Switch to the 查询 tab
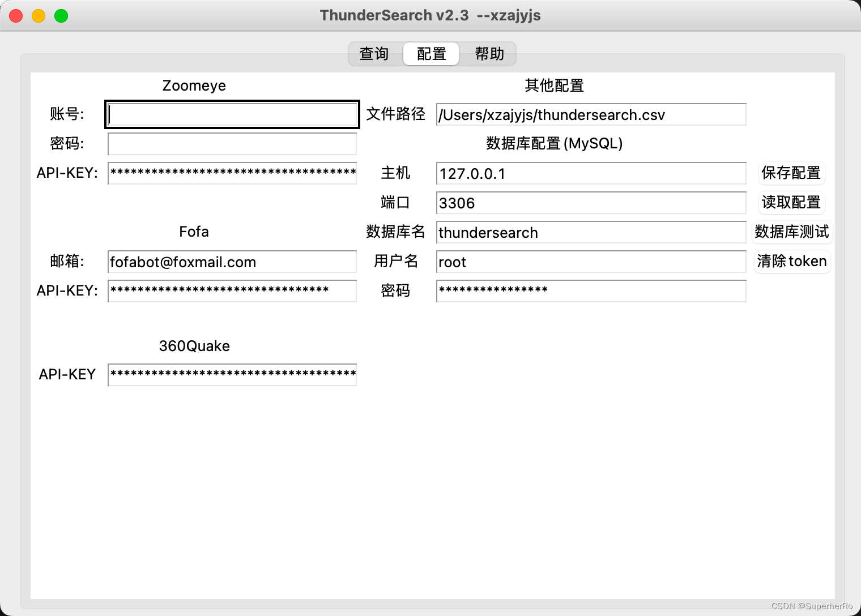861x616 pixels. pos(374,54)
